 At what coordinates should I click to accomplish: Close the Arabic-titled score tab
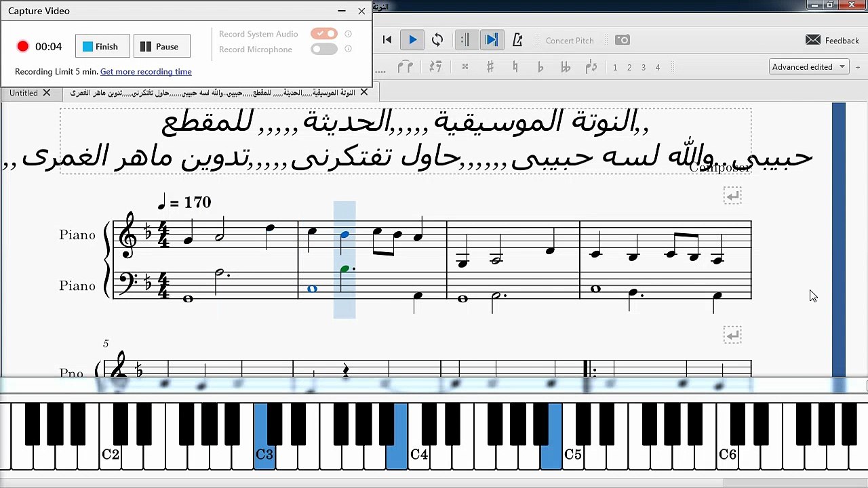point(363,92)
